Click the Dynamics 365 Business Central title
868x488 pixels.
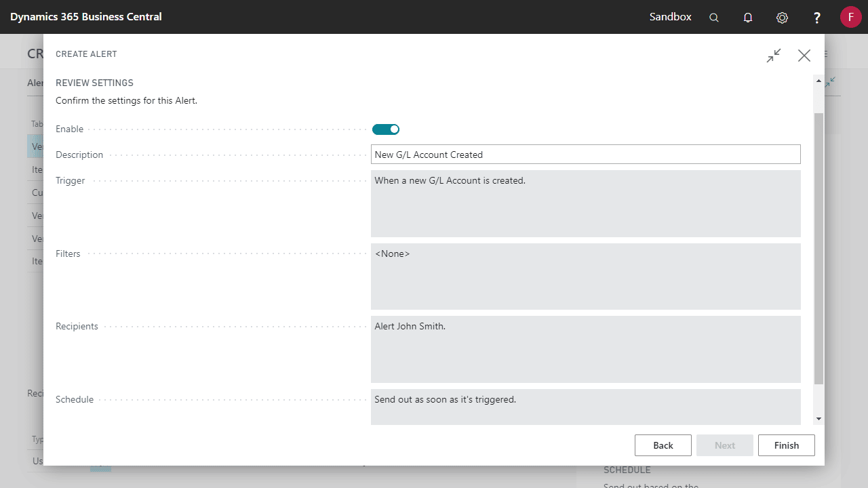tap(86, 17)
